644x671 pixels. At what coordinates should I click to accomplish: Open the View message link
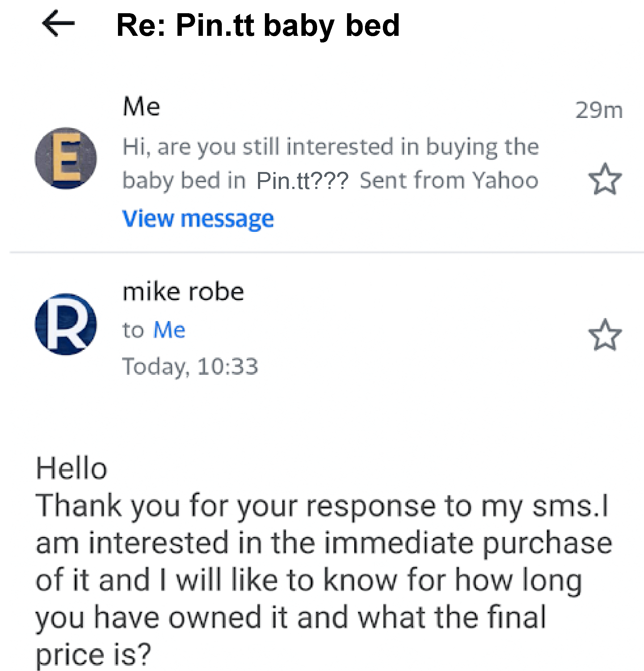coord(198,219)
